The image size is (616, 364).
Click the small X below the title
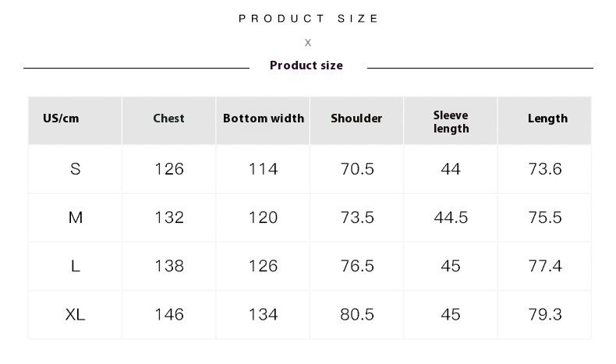tap(308, 42)
